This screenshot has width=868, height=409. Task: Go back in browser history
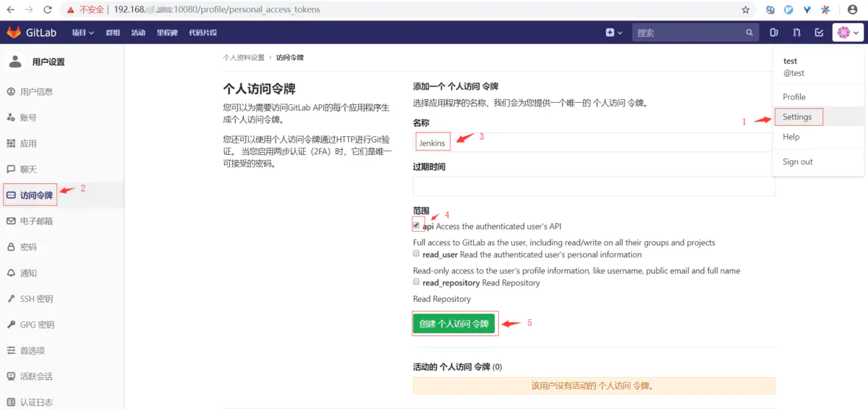[x=11, y=10]
